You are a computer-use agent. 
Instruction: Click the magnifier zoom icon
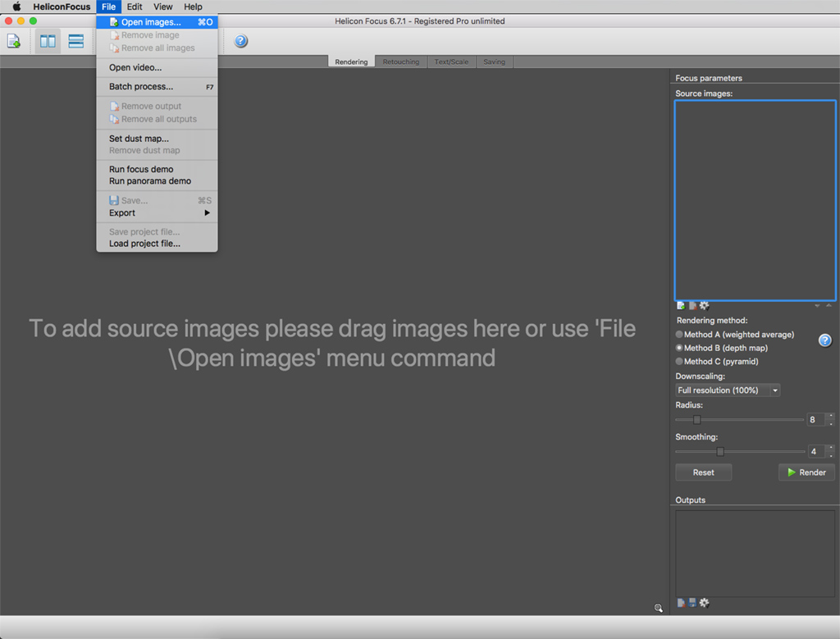click(x=658, y=608)
